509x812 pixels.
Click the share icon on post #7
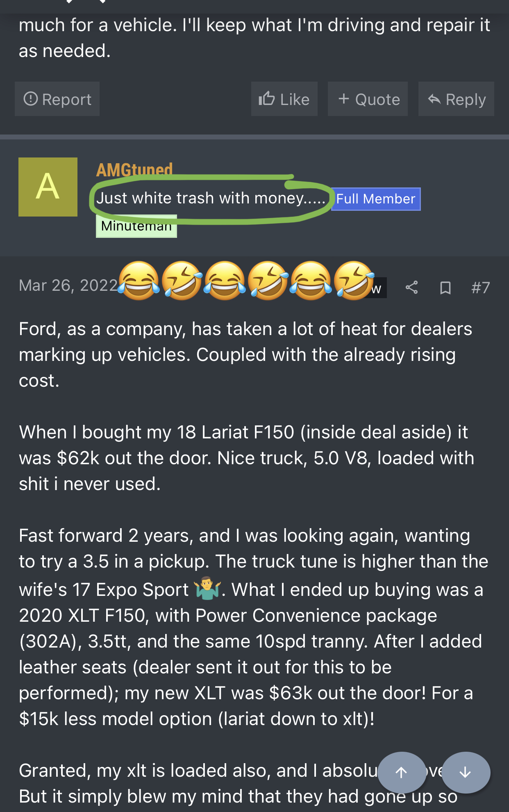click(x=411, y=287)
